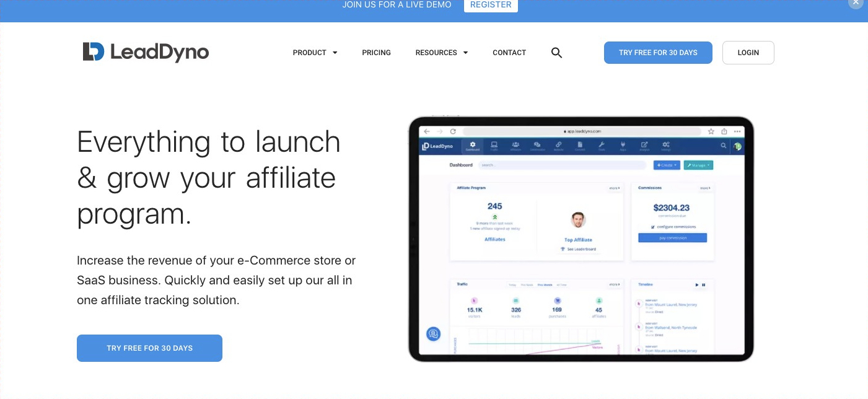
Task: Click the dashboard search field
Action: tap(562, 165)
